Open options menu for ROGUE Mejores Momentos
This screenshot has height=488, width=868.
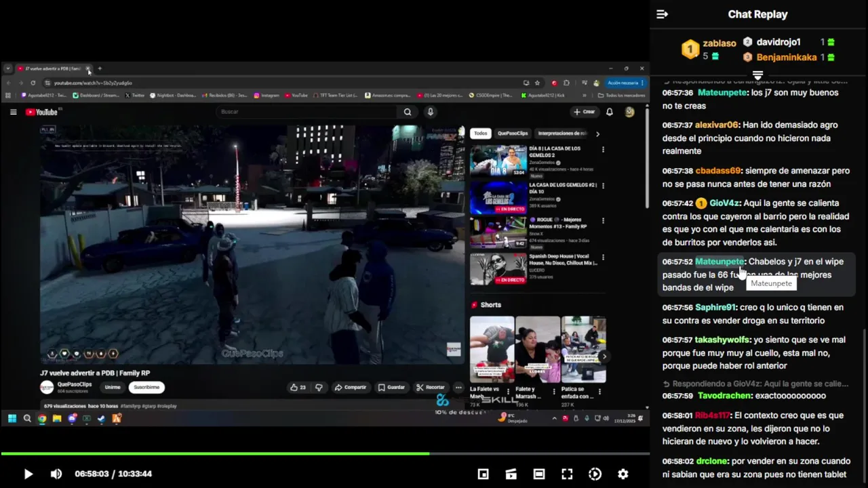[603, 221]
